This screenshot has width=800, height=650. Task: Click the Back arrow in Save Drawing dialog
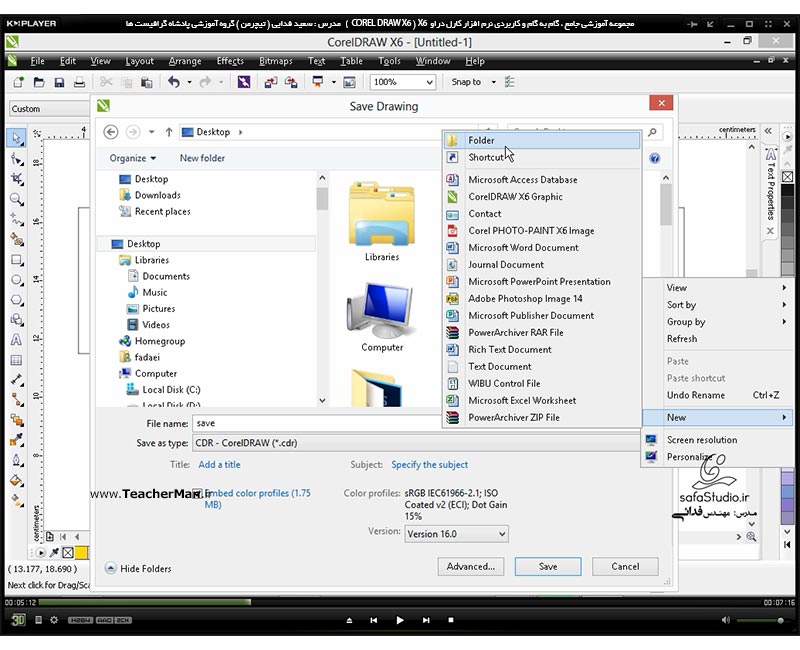coord(111,132)
